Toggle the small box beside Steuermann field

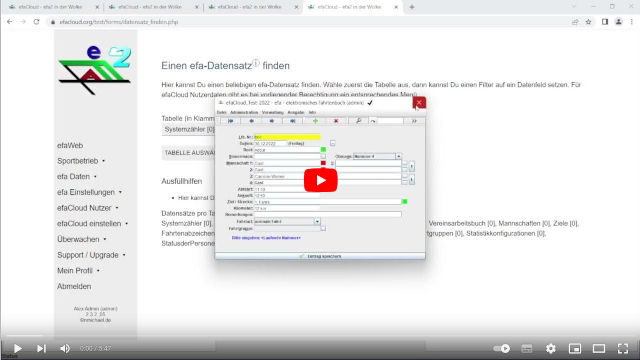323,156
